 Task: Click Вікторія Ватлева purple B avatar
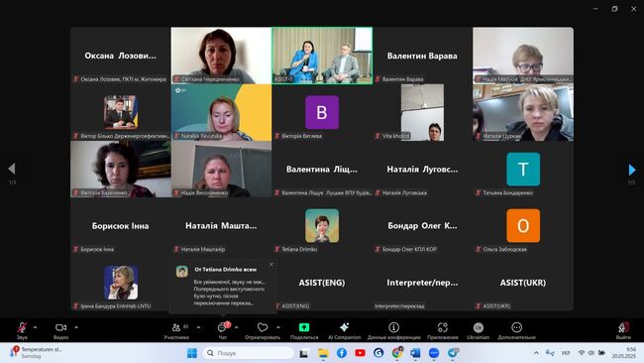(322, 112)
